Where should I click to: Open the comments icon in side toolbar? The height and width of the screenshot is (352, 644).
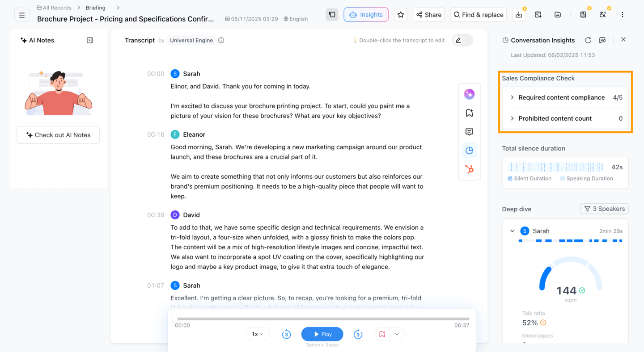469,132
